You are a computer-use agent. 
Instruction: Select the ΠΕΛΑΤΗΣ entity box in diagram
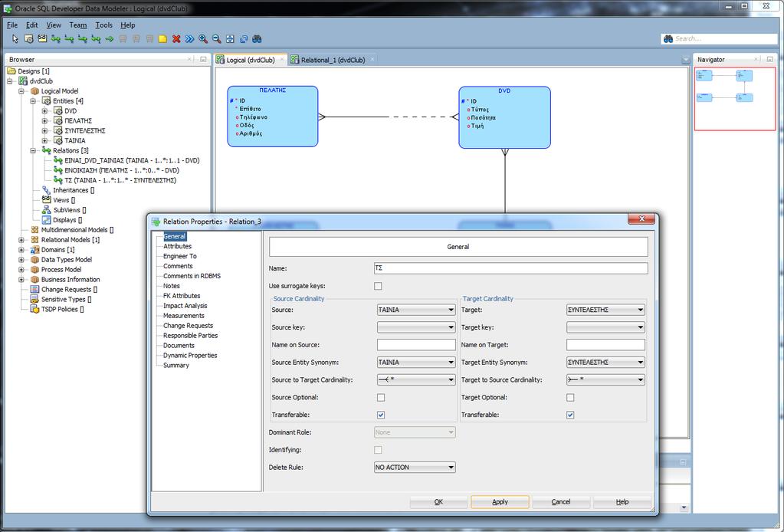pyautogui.click(x=273, y=117)
